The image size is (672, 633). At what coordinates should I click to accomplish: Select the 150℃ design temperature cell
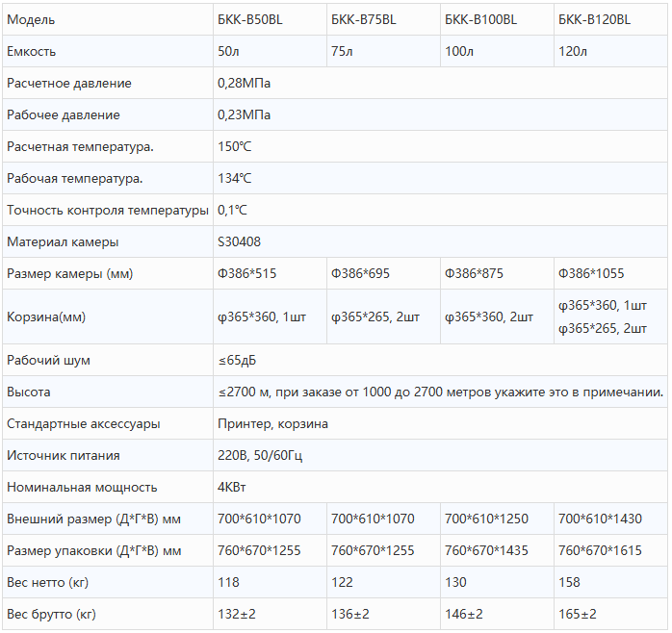(235, 146)
